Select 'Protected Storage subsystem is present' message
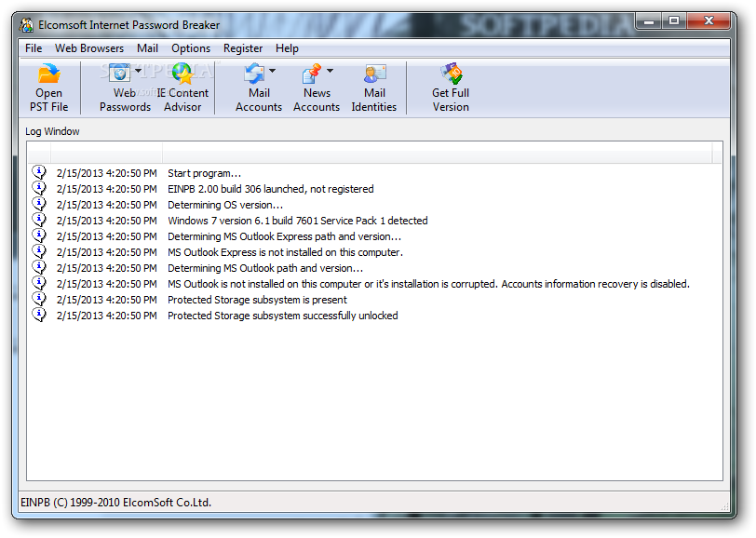 [257, 301]
